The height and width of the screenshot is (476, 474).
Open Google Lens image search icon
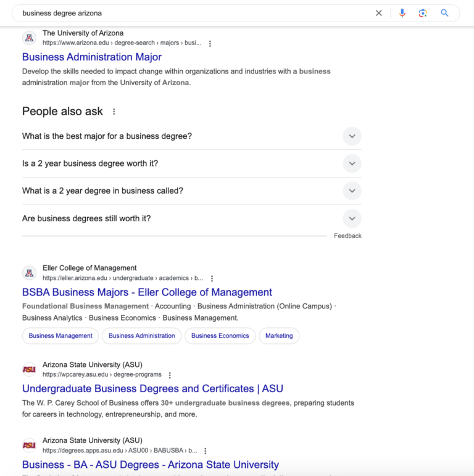click(x=423, y=13)
